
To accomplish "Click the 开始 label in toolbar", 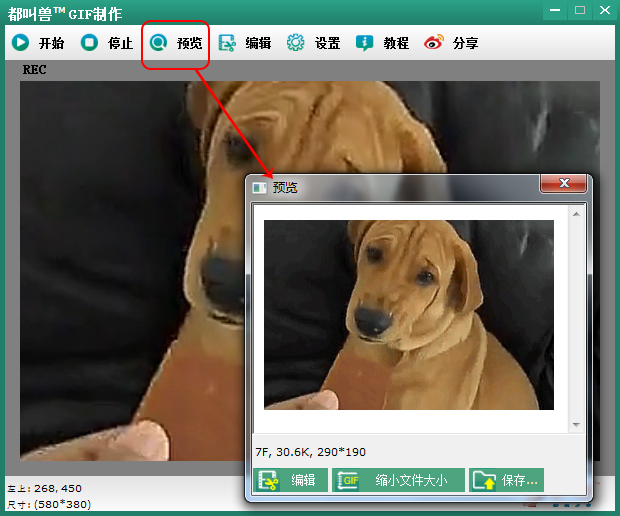I will coord(51,43).
